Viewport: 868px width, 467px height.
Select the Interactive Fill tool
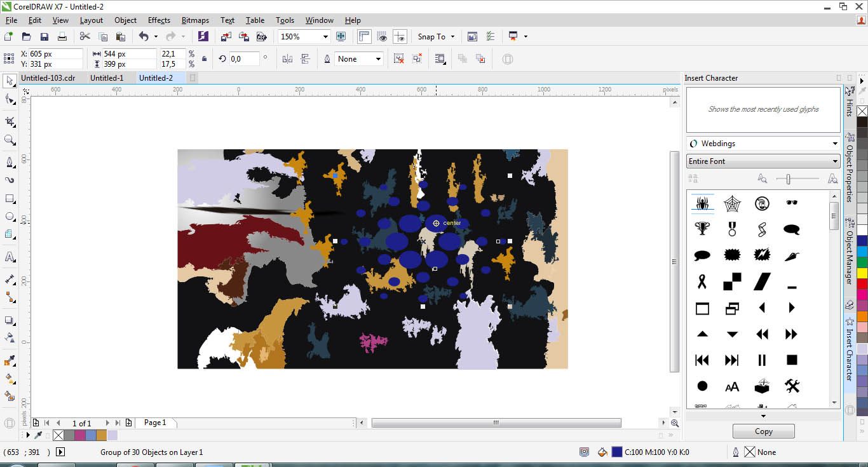[x=10, y=378]
